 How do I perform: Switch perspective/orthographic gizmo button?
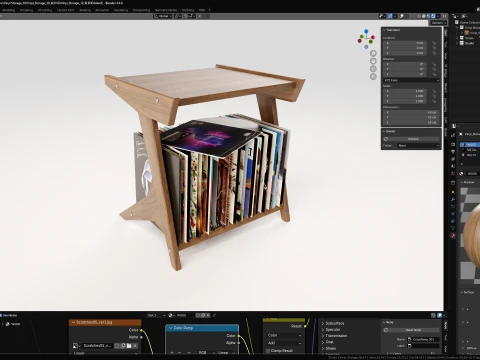(373, 76)
